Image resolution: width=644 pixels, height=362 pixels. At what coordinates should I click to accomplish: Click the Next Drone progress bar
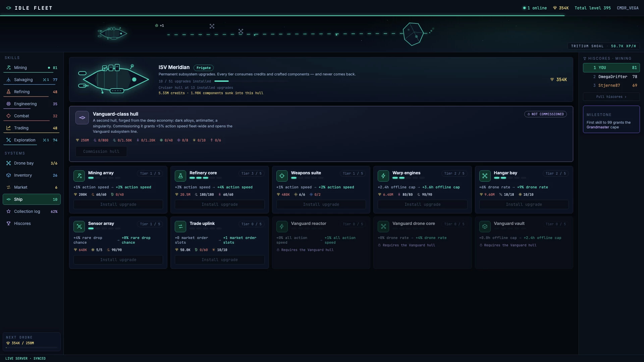click(x=32, y=348)
